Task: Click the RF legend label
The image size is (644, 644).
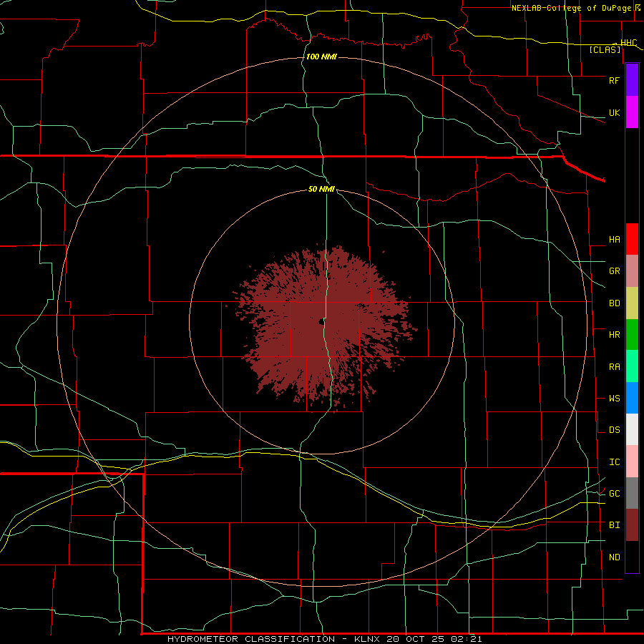Action: 614,80
